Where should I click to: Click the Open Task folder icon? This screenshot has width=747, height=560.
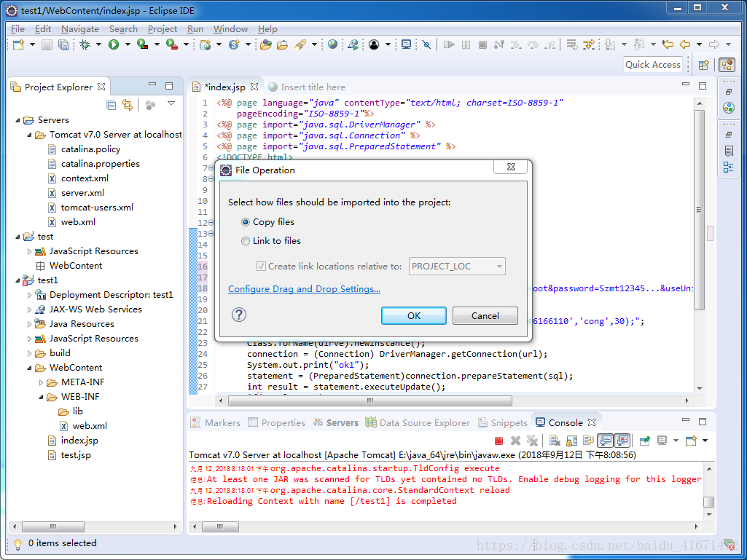click(283, 44)
